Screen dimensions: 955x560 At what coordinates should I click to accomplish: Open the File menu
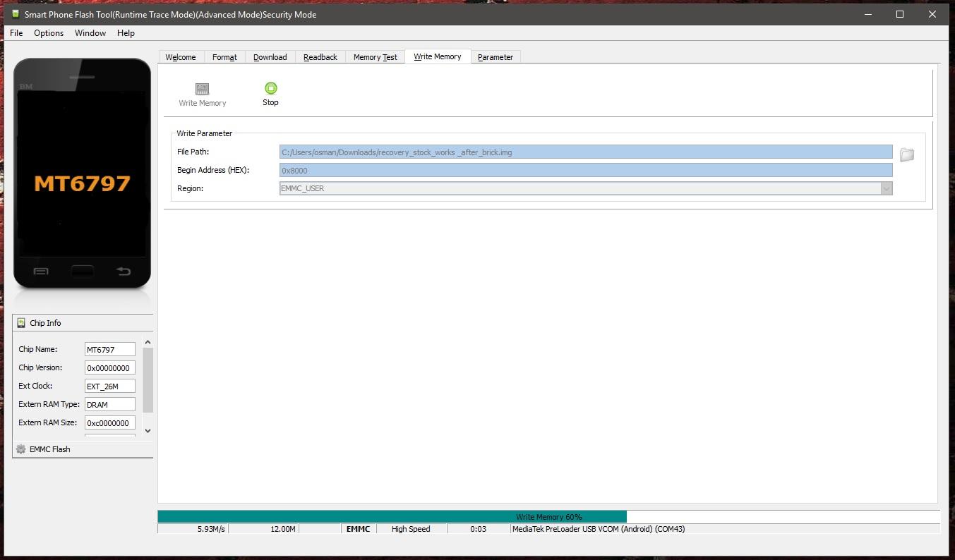pos(16,33)
